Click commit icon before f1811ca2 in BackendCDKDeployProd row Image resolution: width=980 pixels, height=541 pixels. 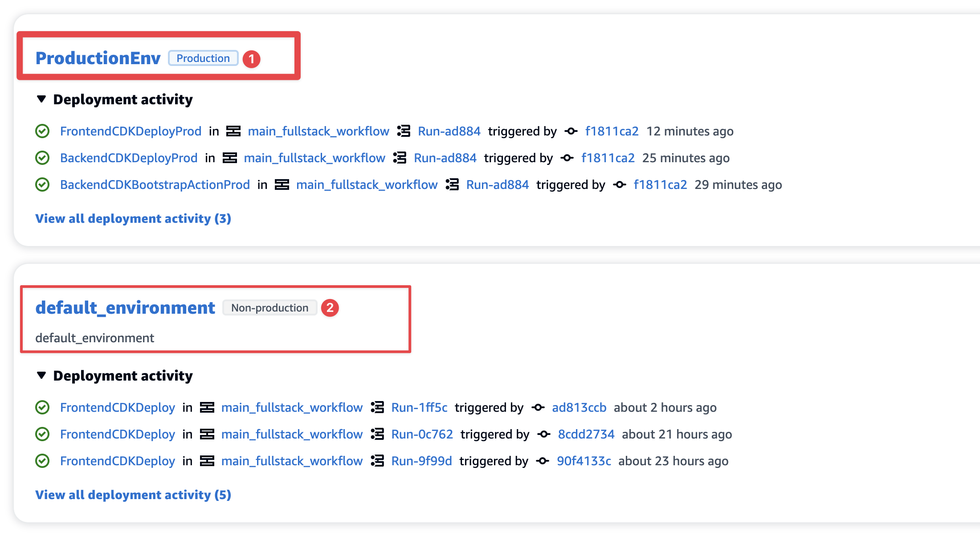click(x=567, y=158)
